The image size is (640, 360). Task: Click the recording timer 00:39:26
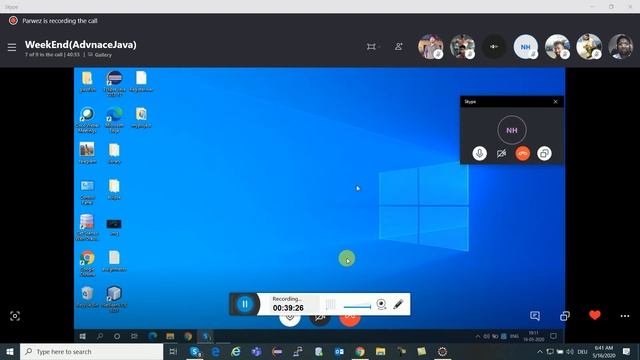(288, 308)
